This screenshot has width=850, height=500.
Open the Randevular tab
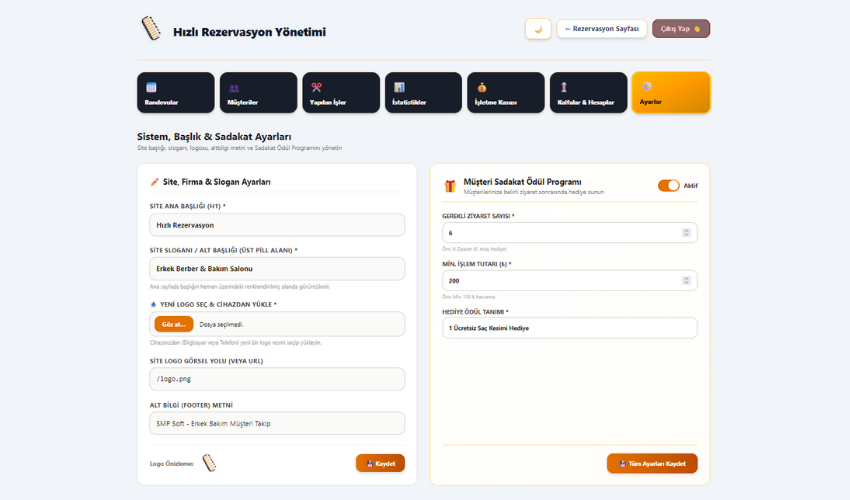click(176, 93)
